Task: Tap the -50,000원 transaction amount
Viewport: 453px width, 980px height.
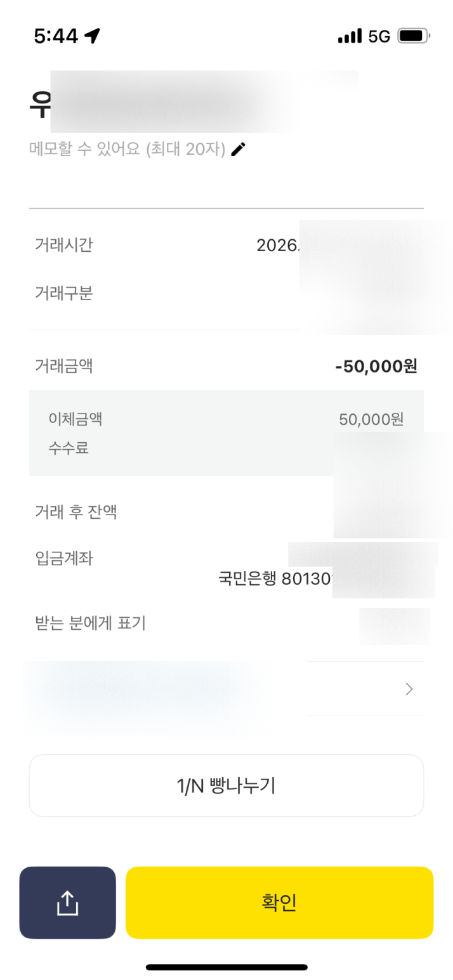Action: tap(376, 366)
